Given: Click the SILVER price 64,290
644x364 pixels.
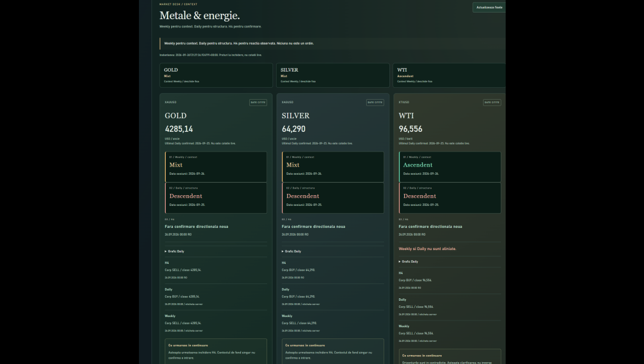Looking at the screenshot, I should pos(293,129).
